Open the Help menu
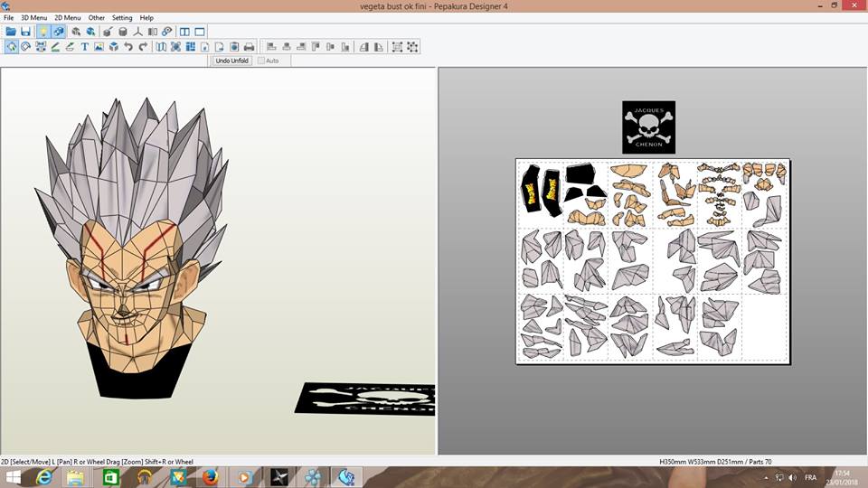 (146, 18)
